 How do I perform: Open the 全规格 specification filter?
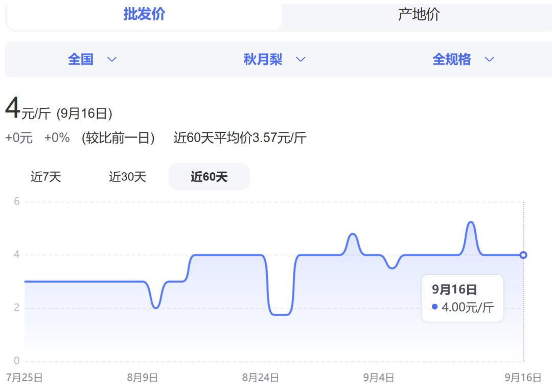(451, 59)
